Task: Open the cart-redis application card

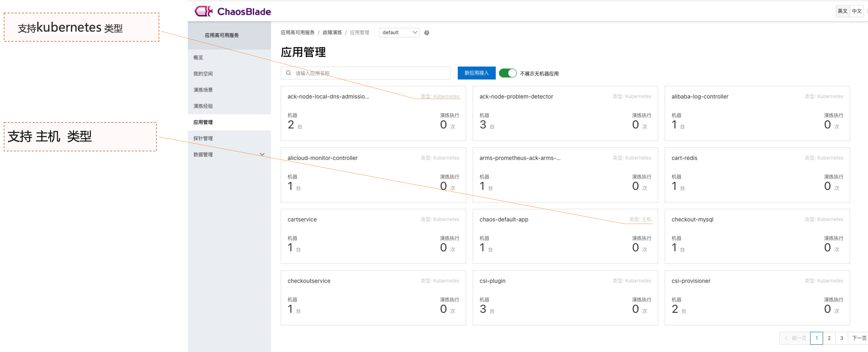Action: tap(757, 174)
